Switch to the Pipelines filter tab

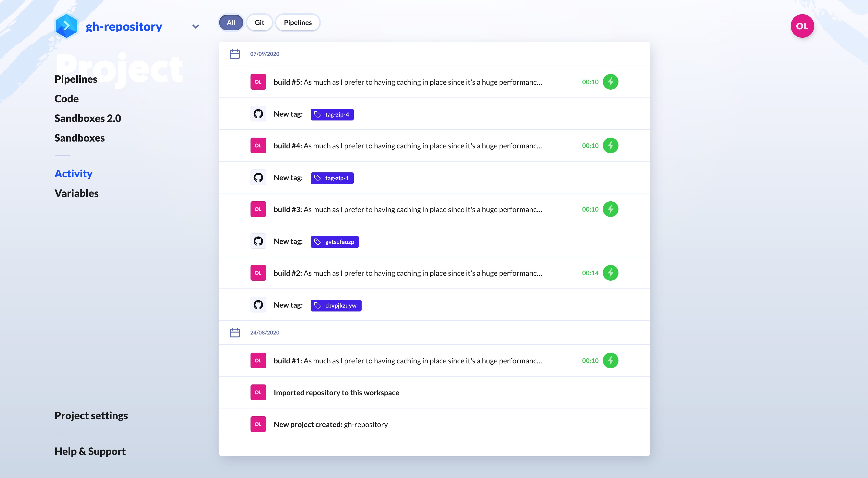297,23
